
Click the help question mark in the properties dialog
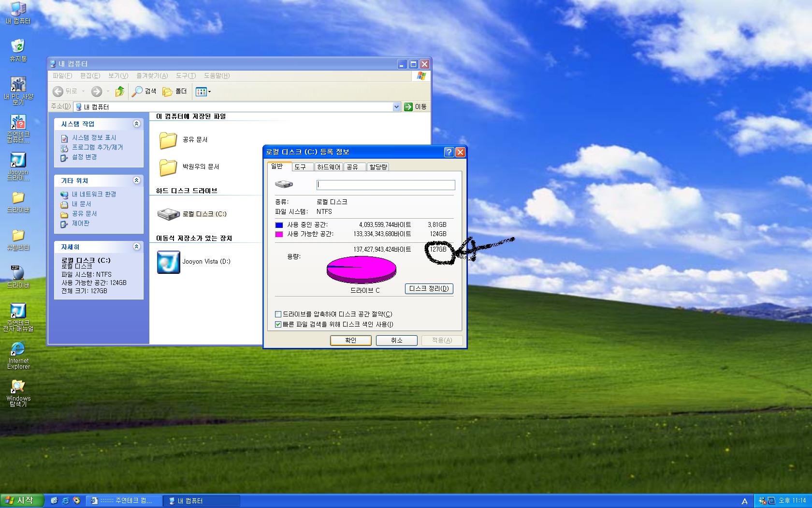[449, 152]
